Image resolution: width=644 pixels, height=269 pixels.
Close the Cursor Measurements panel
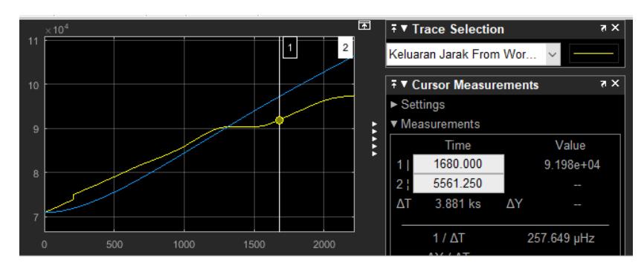tap(615, 84)
